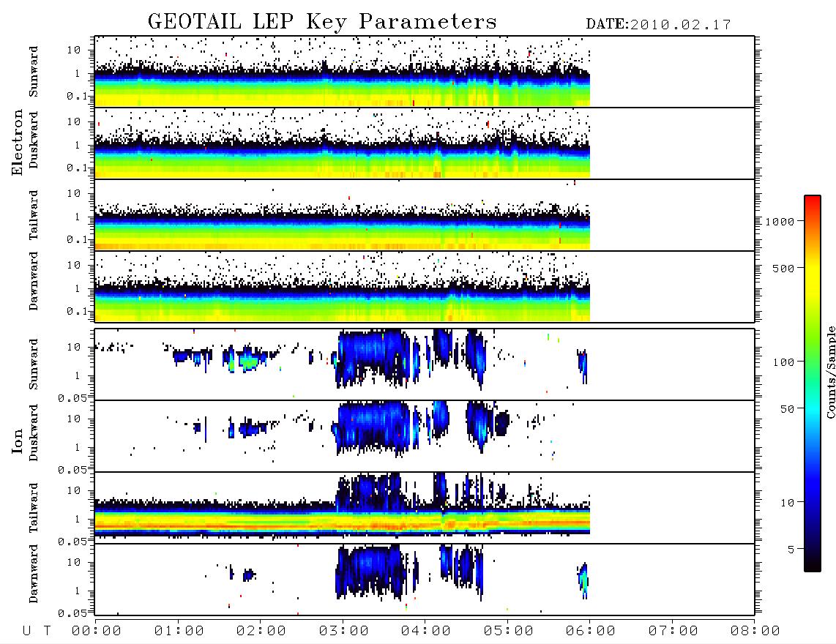The width and height of the screenshot is (836, 644).
Task: Click the Electron Dawnward spectrogram panel
Action: coord(425,286)
